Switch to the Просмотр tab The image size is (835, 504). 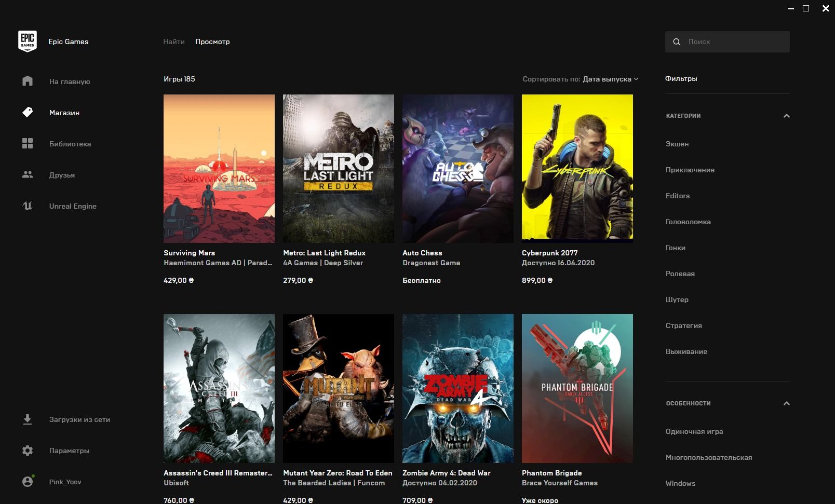point(212,42)
